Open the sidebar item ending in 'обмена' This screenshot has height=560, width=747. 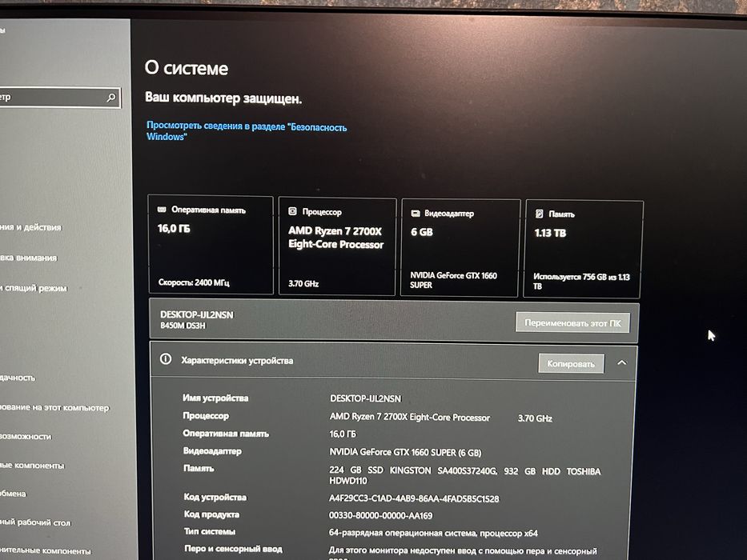[14, 494]
